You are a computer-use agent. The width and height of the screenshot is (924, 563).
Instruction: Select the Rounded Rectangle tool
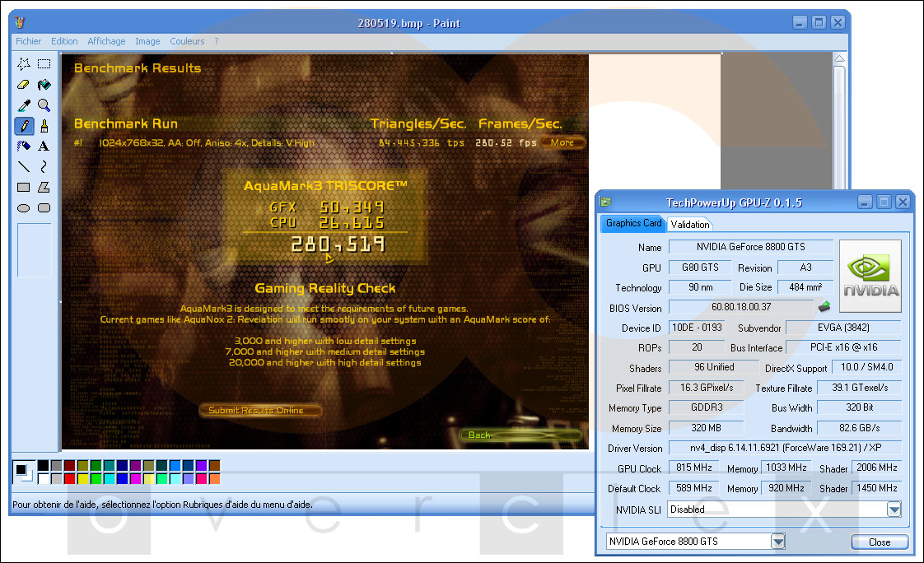point(44,208)
